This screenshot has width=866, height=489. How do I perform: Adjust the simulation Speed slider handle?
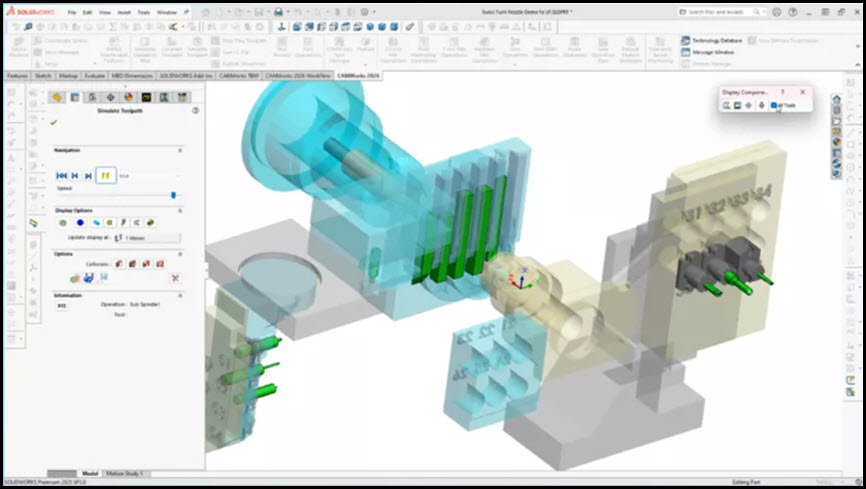click(x=173, y=195)
